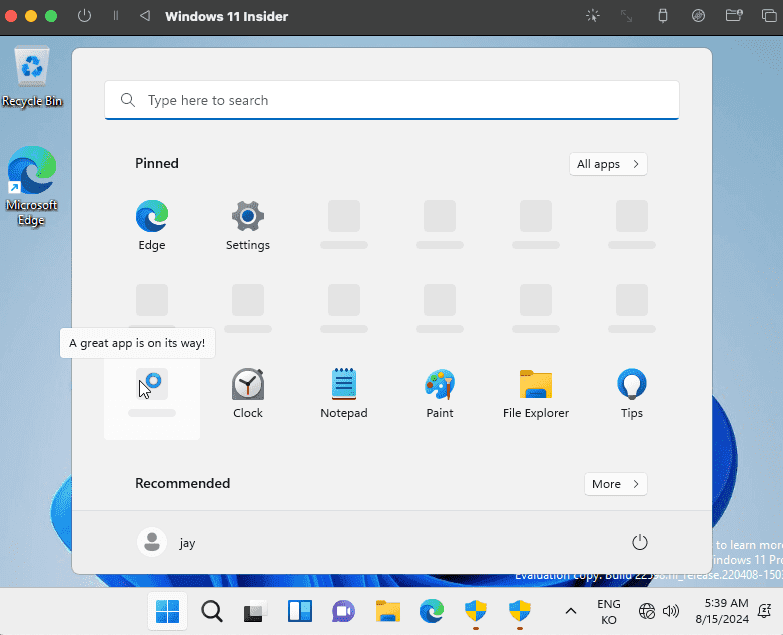The width and height of the screenshot is (783, 635).
Task: Open the volume control in system tray
Action: click(671, 611)
